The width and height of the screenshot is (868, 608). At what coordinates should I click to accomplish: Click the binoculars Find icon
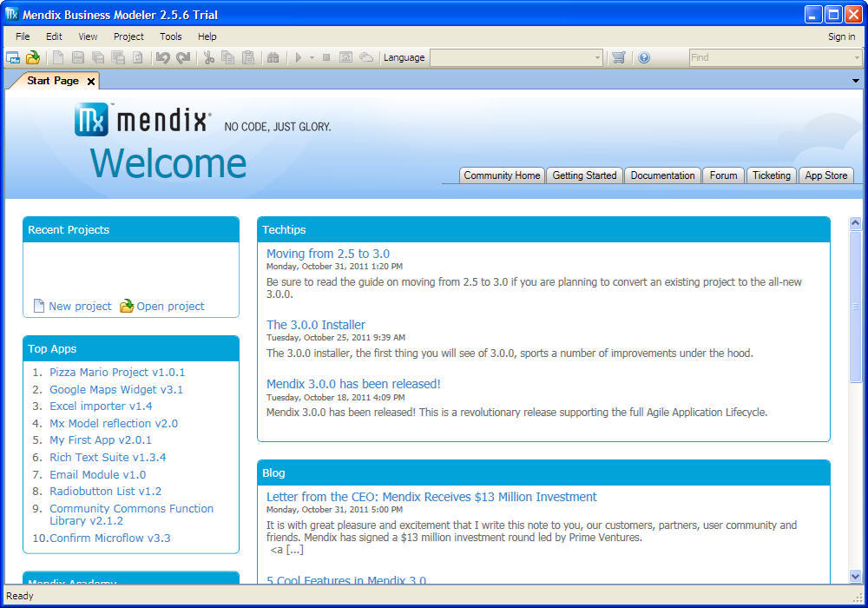pyautogui.click(x=273, y=57)
